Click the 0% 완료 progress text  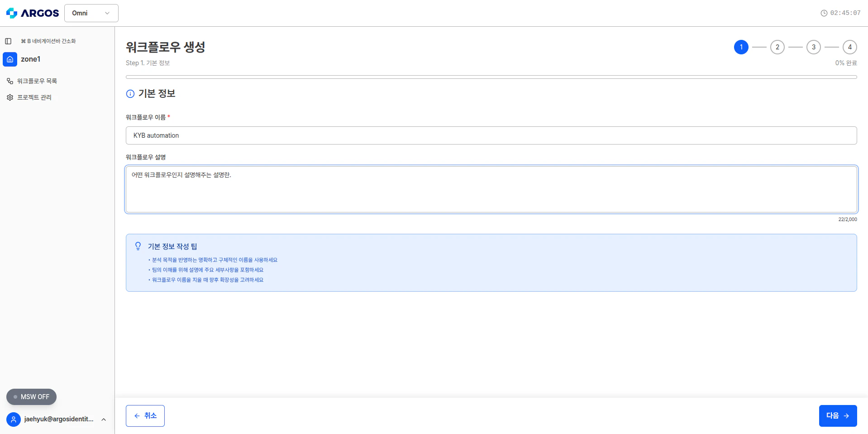click(x=846, y=63)
